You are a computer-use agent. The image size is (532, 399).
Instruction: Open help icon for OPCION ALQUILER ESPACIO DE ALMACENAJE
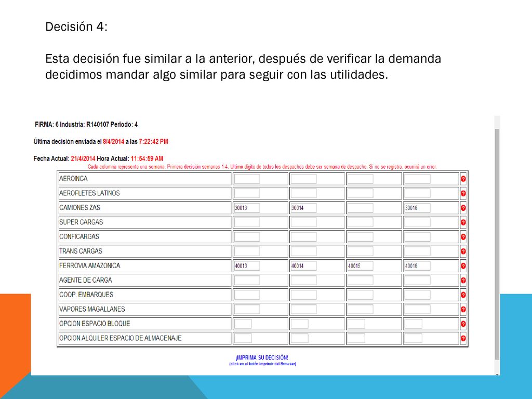pos(463,339)
